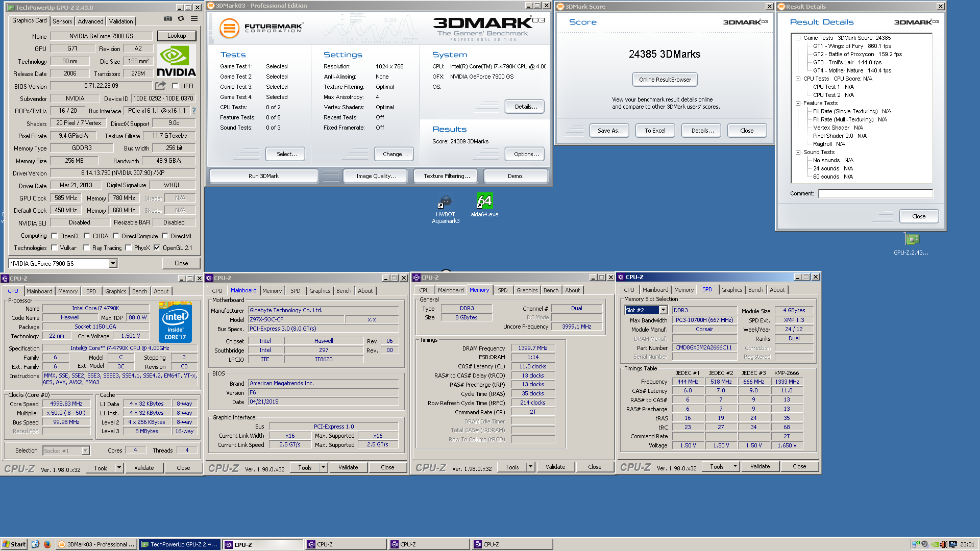Click the Bus Interface question mark
The image size is (980, 551).
[x=194, y=111]
